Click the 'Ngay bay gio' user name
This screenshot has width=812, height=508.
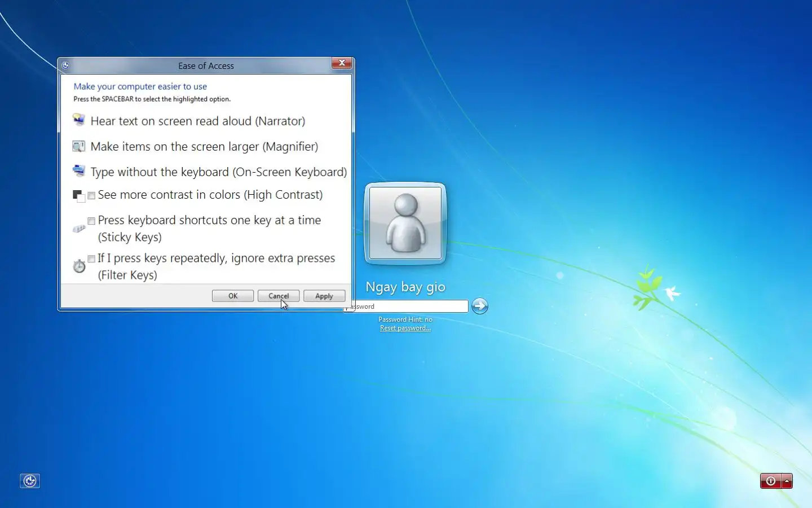click(x=405, y=287)
